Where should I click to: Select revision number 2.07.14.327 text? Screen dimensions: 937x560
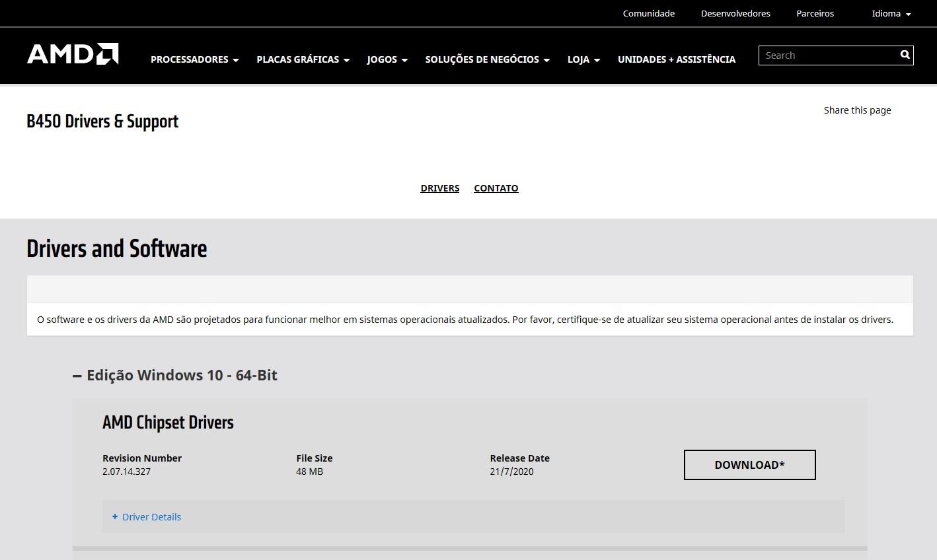tap(126, 472)
